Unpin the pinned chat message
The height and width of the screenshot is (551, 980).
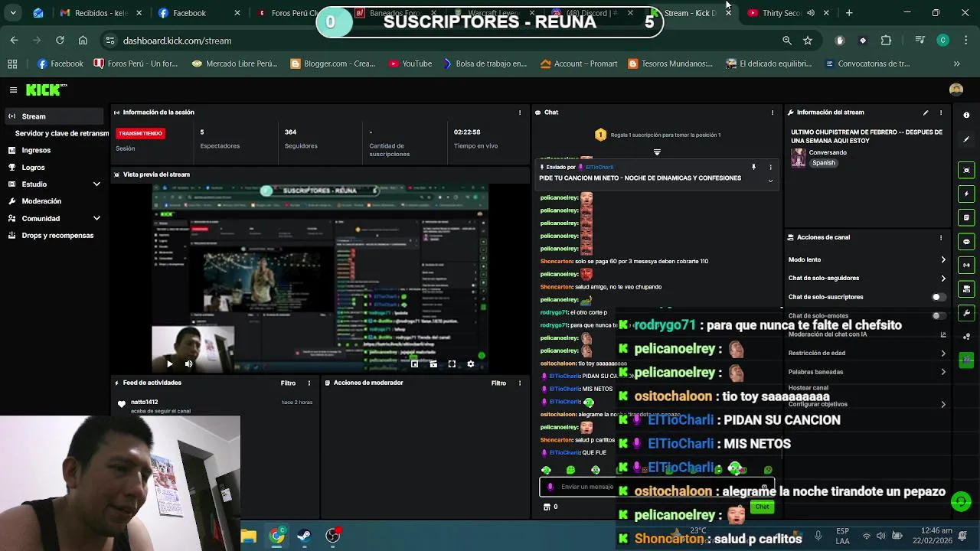(x=753, y=167)
